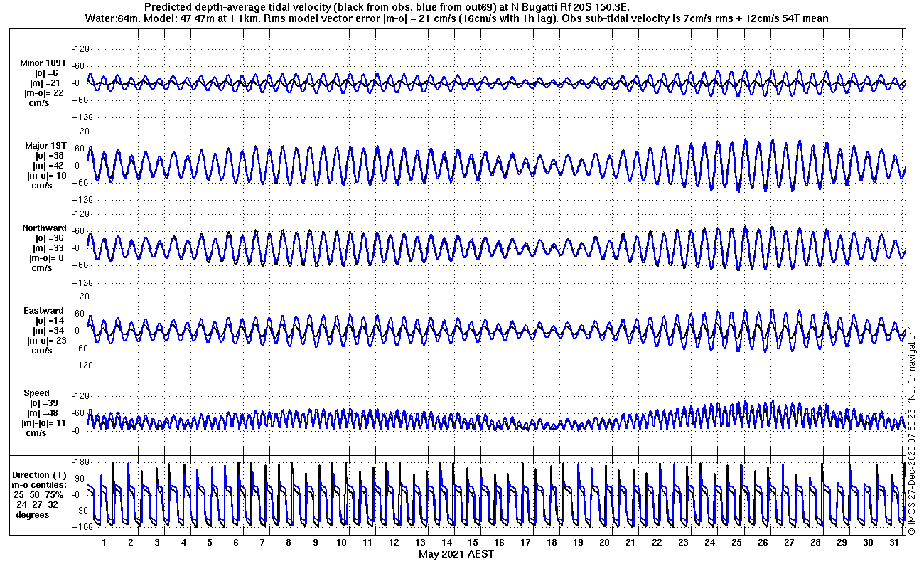Click the subtitle line starting with 'Water:64m. Model'
The height and width of the screenshot is (569, 924).
(456, 18)
